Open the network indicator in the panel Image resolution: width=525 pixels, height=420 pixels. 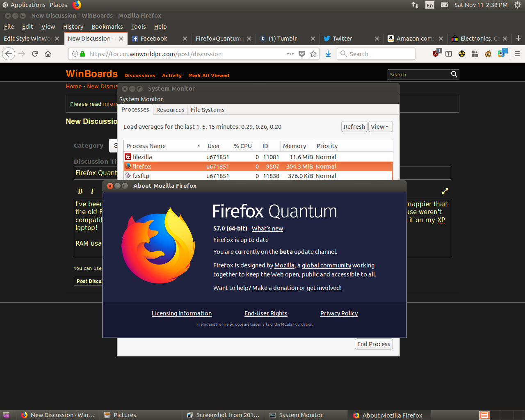tap(415, 5)
